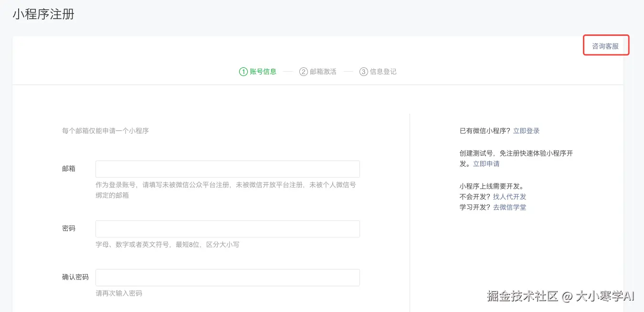Click the 密码 field label

[69, 228]
